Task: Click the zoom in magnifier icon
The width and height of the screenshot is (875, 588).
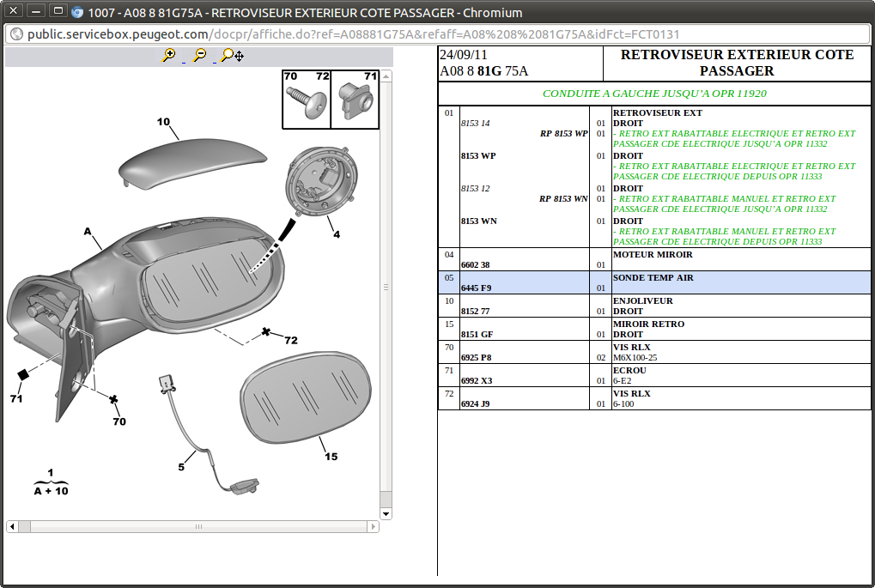Action: coord(168,55)
